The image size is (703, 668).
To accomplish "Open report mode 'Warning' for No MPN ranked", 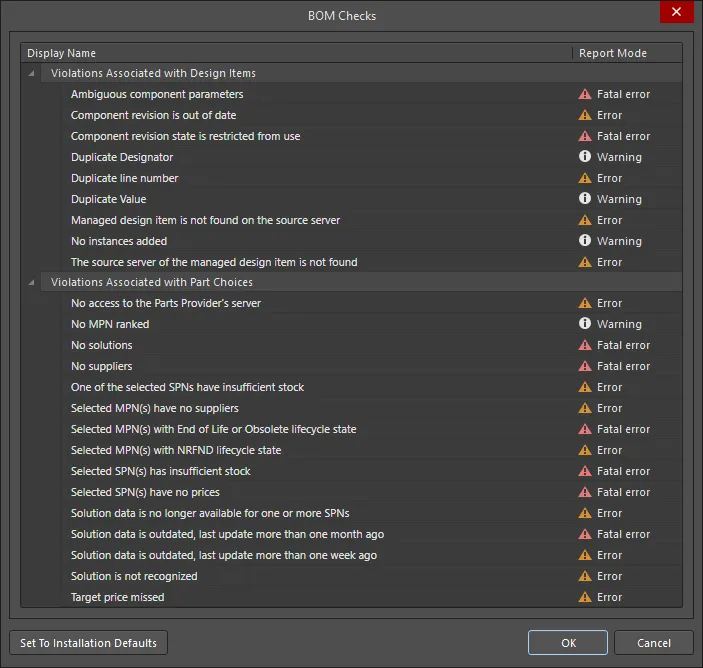I will point(619,324).
